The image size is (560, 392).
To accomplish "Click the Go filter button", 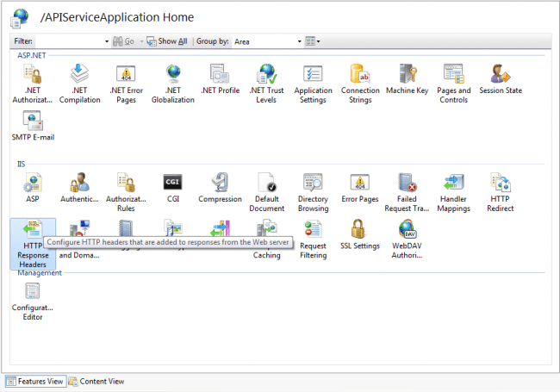I will [124, 41].
